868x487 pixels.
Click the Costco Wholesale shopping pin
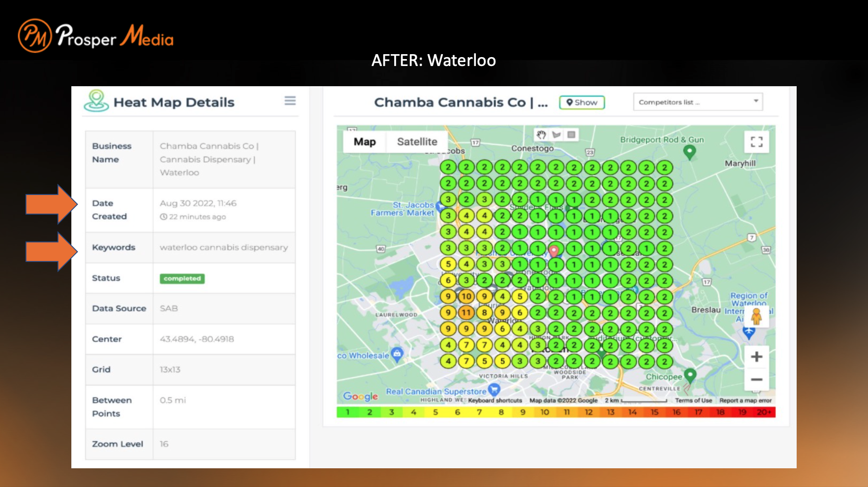(397, 354)
